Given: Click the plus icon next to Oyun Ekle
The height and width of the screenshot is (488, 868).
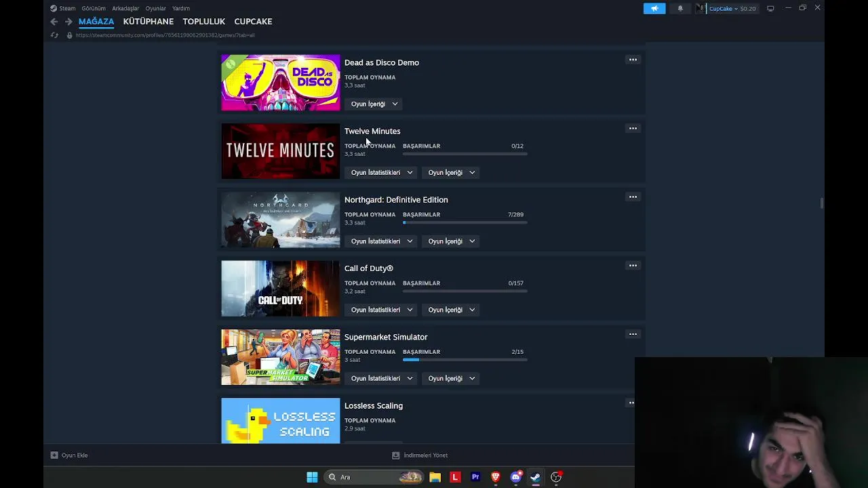Looking at the screenshot, I should [54, 455].
